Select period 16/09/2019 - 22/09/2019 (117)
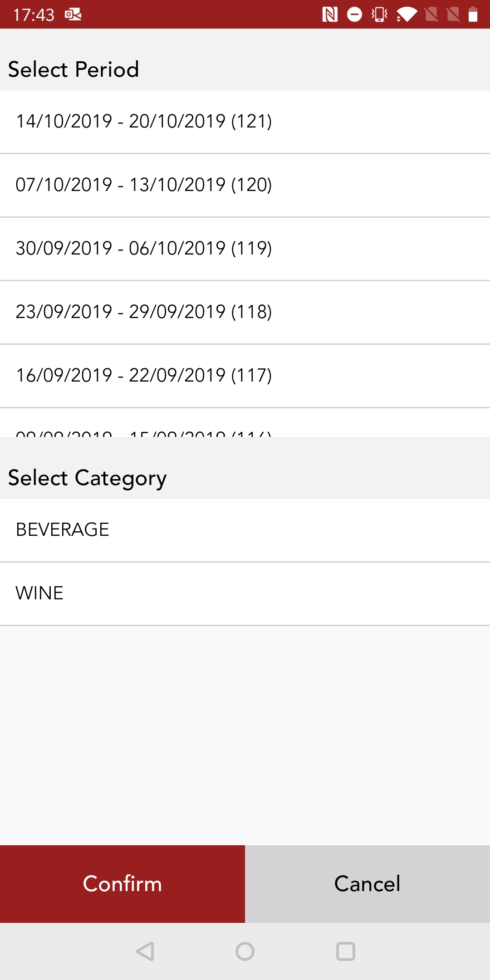This screenshot has width=490, height=980. [245, 376]
